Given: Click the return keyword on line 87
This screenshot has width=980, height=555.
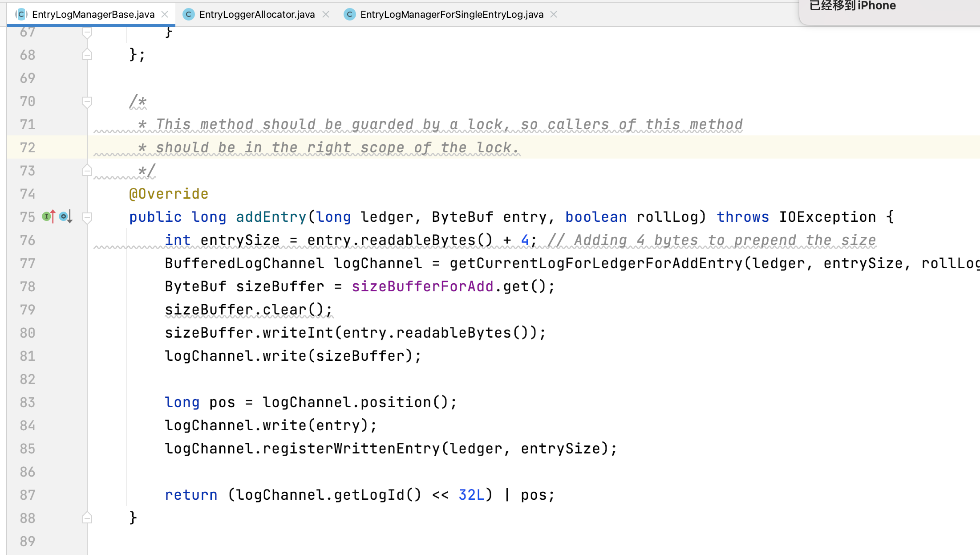Looking at the screenshot, I should [191, 495].
